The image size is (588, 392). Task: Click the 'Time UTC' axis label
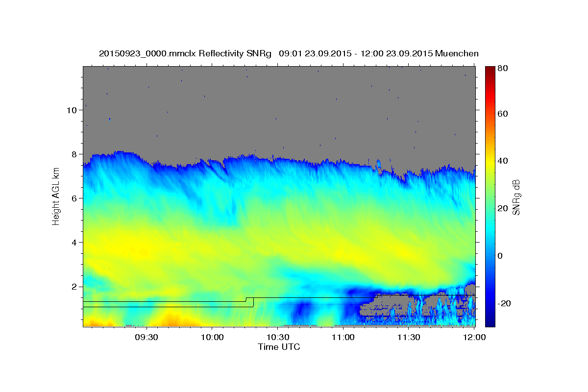279,347
